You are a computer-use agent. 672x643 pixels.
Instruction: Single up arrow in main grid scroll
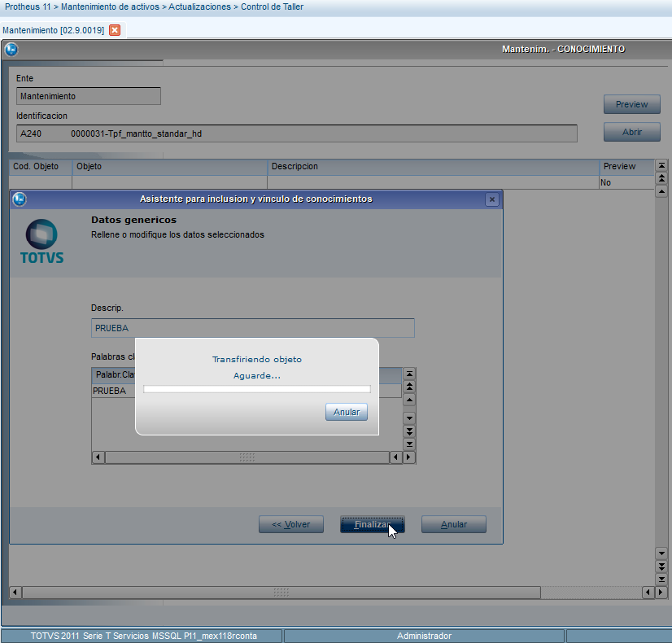(661, 191)
